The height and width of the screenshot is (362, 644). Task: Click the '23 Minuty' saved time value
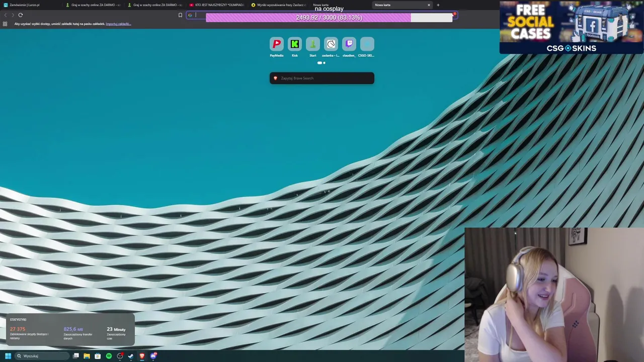116,329
